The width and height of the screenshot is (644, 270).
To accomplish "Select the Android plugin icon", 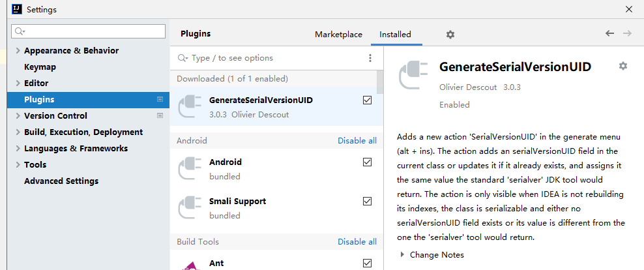I will [190, 168].
